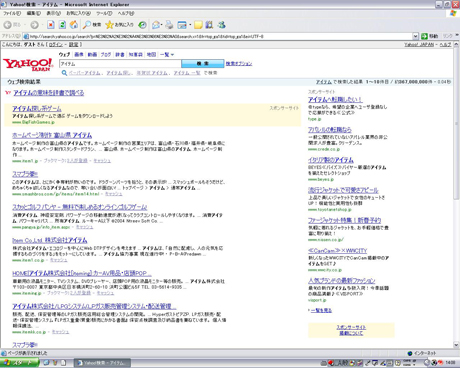Viewport: 460px width, 368px height.
Task: Switch to the 動画 search tab
Action: tap(92, 55)
